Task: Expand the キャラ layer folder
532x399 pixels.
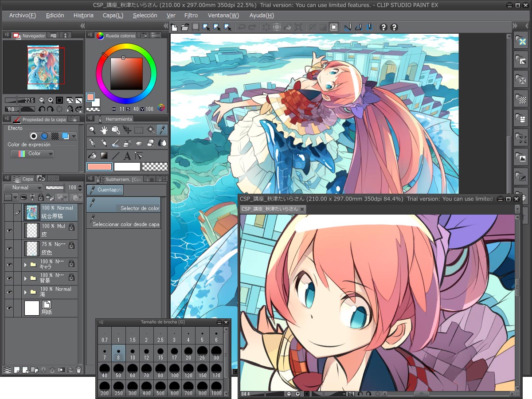Action: pyautogui.click(x=25, y=265)
